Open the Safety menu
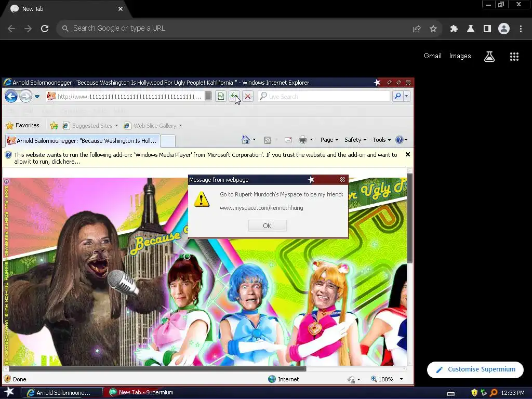The image size is (532, 399). pyautogui.click(x=355, y=140)
